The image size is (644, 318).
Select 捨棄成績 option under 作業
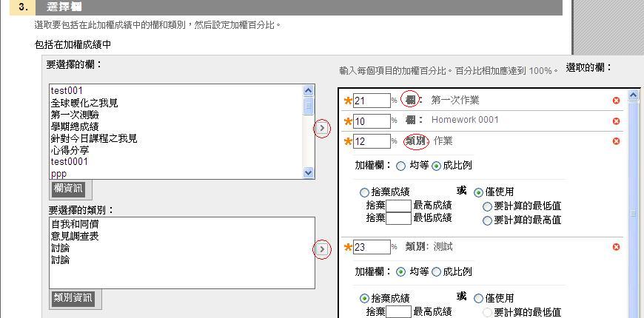[364, 192]
